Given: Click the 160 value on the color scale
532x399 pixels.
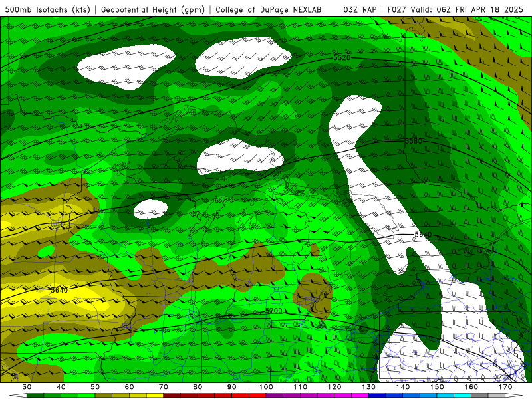Looking at the screenshot, I should [471, 387].
